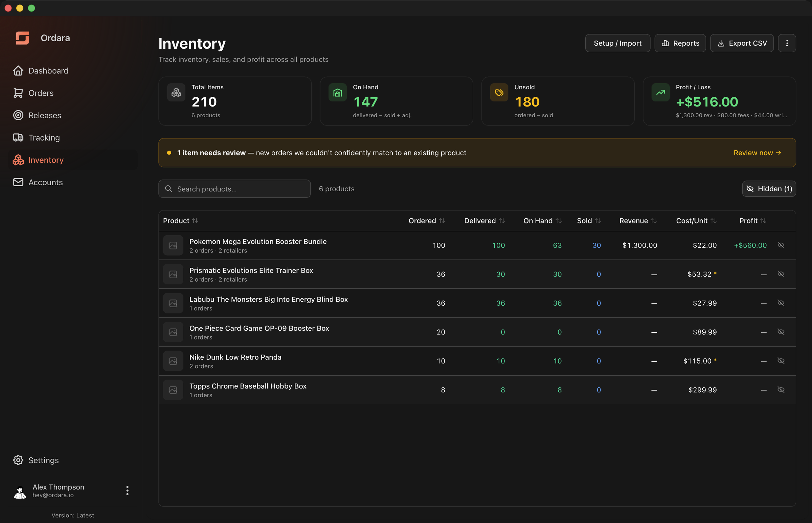Open the Reports view
This screenshot has height=523, width=812.
coord(680,43)
